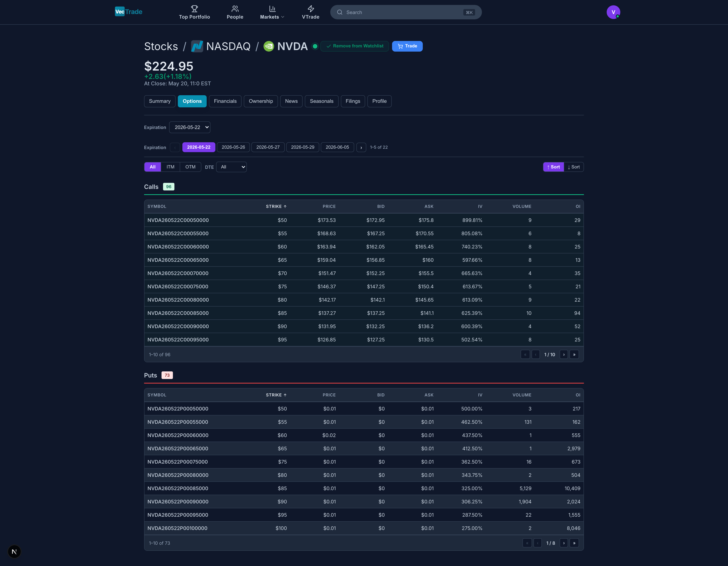Enable descending Sort
This screenshot has height=566, width=728.
tap(574, 167)
